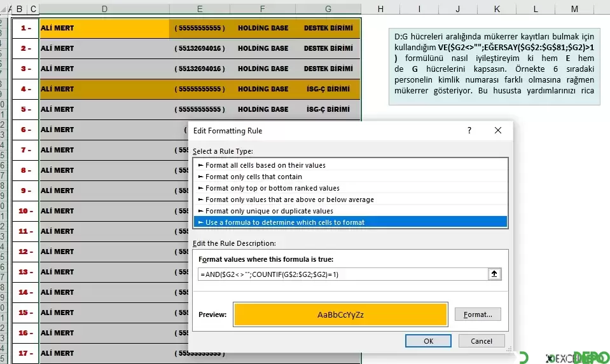Select column K header
The image size is (610, 364).
pos(497,9)
